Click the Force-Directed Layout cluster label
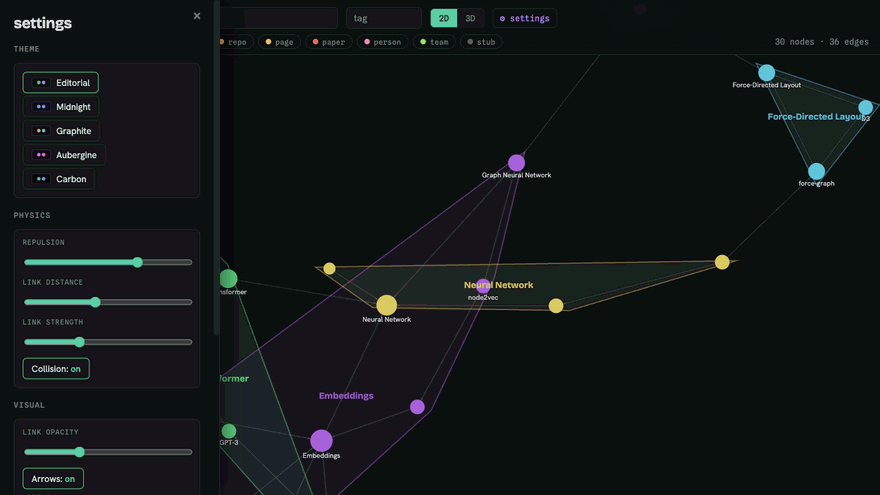This screenshot has width=880, height=495. click(x=816, y=117)
